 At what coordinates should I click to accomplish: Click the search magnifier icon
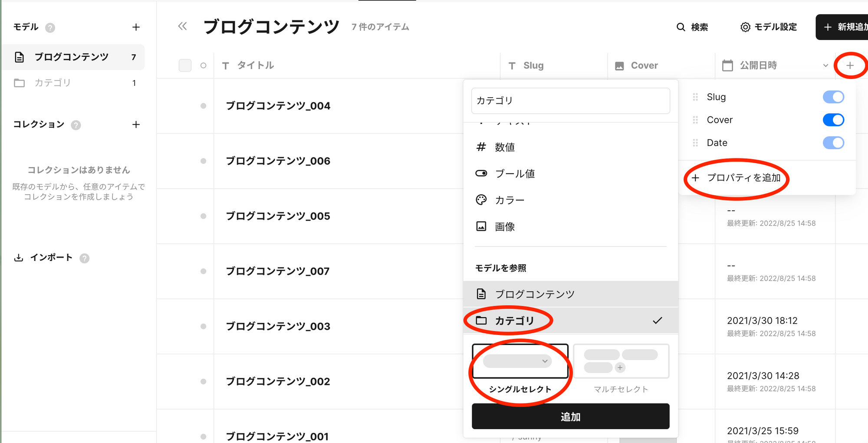click(681, 27)
